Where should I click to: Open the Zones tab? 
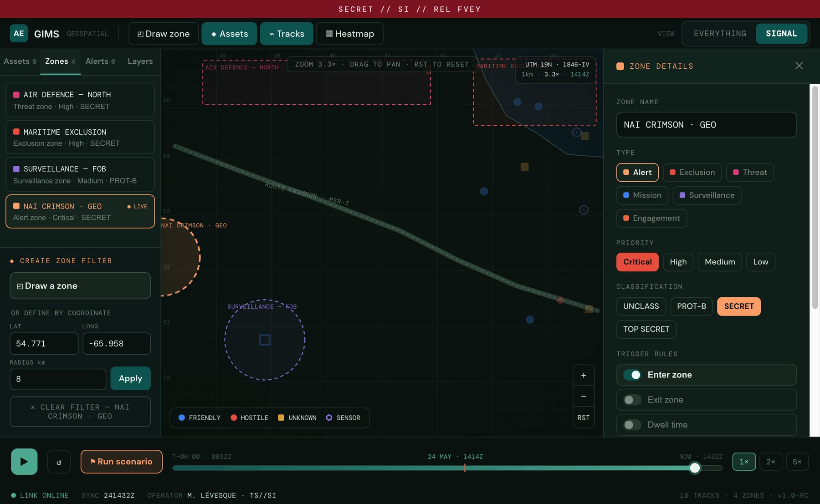[60, 61]
